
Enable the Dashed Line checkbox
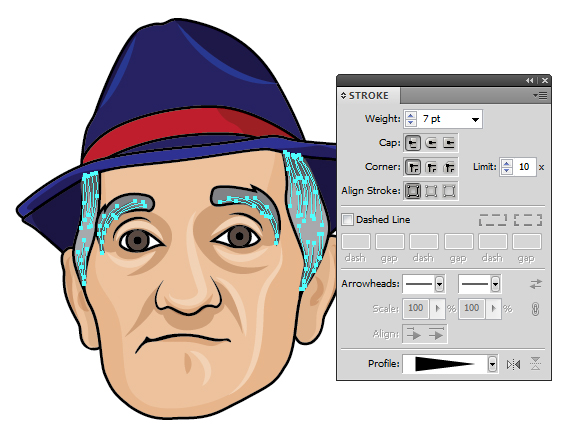pos(347,219)
